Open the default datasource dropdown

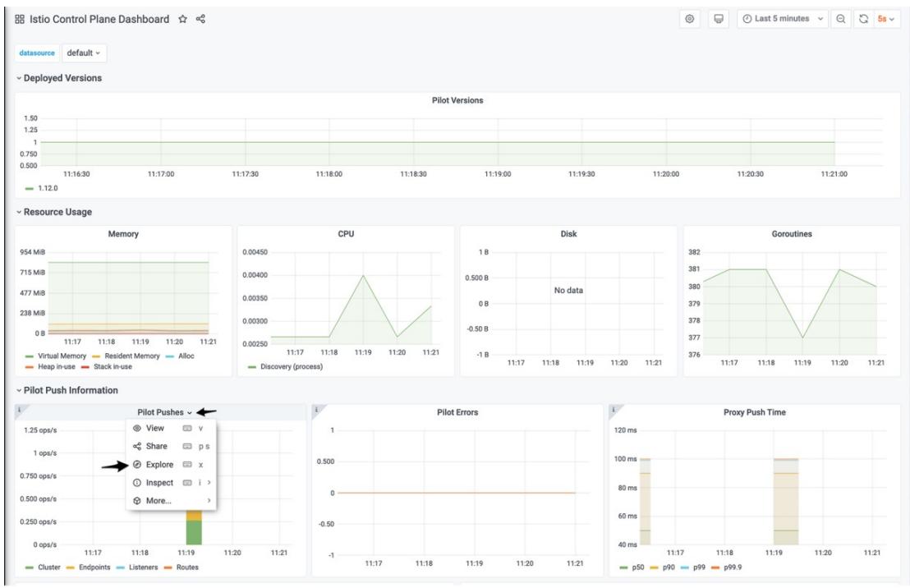tap(85, 53)
